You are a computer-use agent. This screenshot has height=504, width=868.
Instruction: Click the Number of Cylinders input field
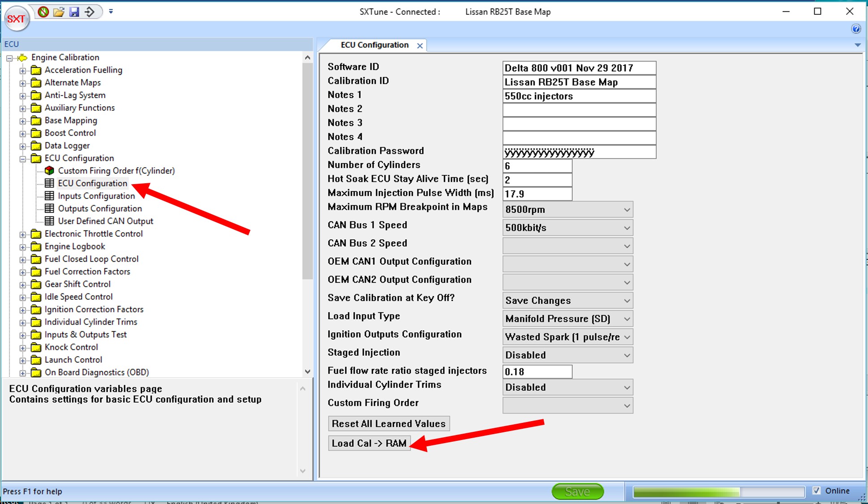[x=537, y=166]
